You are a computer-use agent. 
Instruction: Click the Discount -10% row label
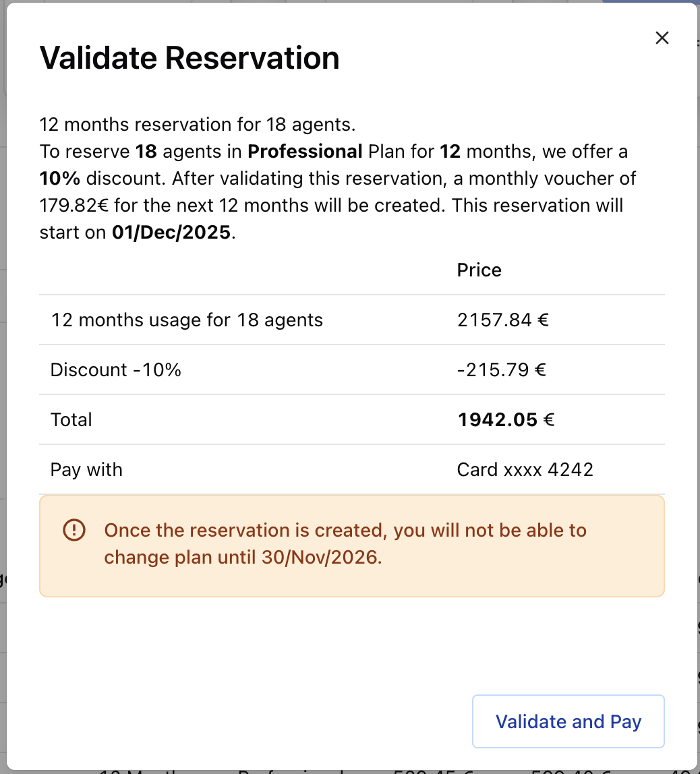click(x=115, y=369)
